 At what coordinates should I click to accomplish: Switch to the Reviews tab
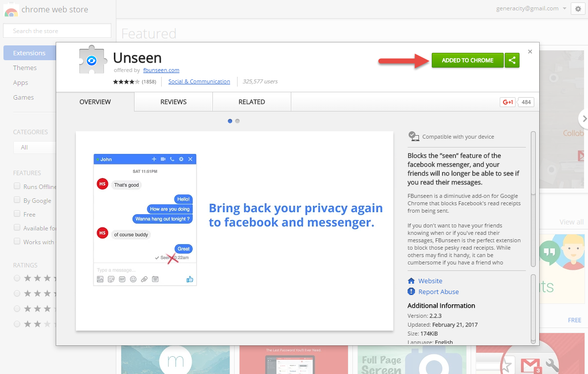(x=173, y=102)
